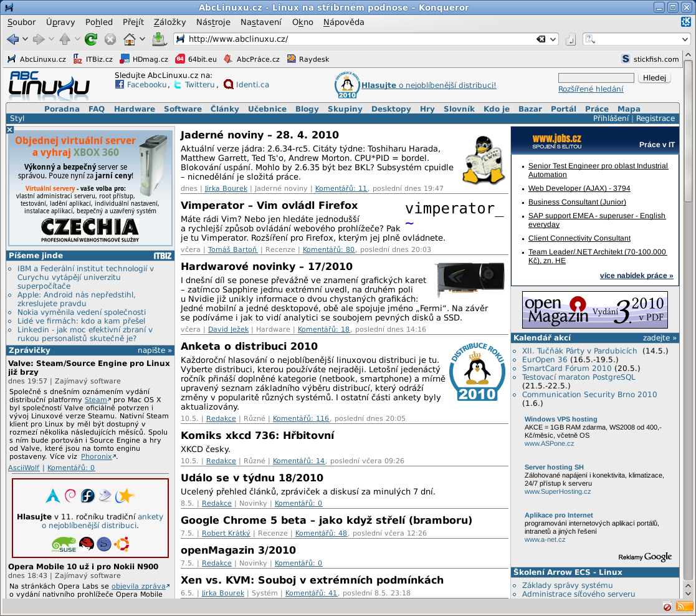
Task: Click the bookmark icon next to address bar
Action: [571, 39]
